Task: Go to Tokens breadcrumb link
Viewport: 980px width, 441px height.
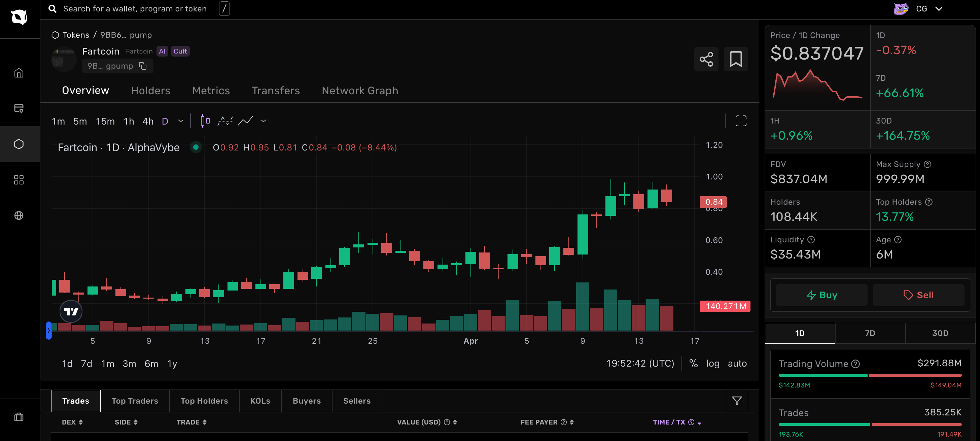Action: point(76,35)
